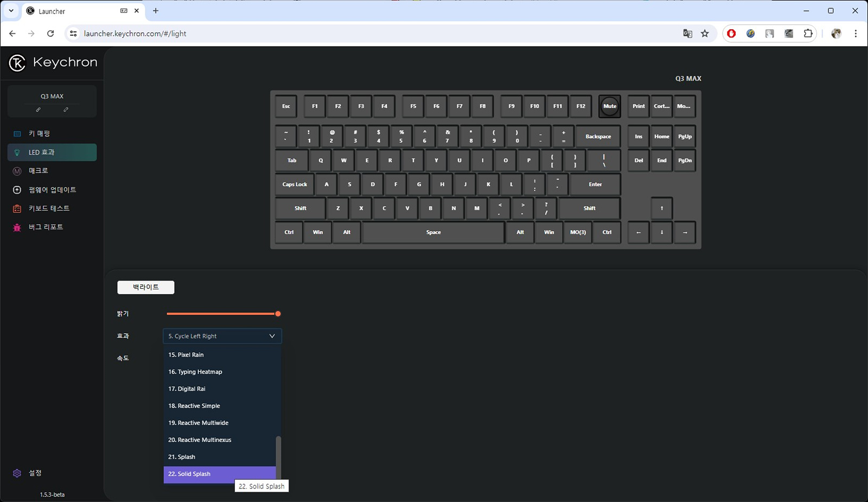Viewport: 868px width, 502px height.
Task: Click the left link icon under Q3 MAX
Action: pos(39,110)
